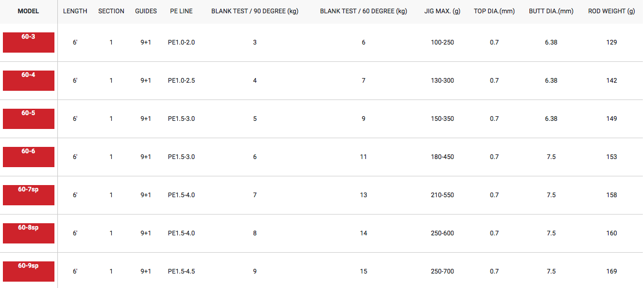Click the PE1.0-2.0 line cell
The image size is (644, 288).
click(181, 42)
